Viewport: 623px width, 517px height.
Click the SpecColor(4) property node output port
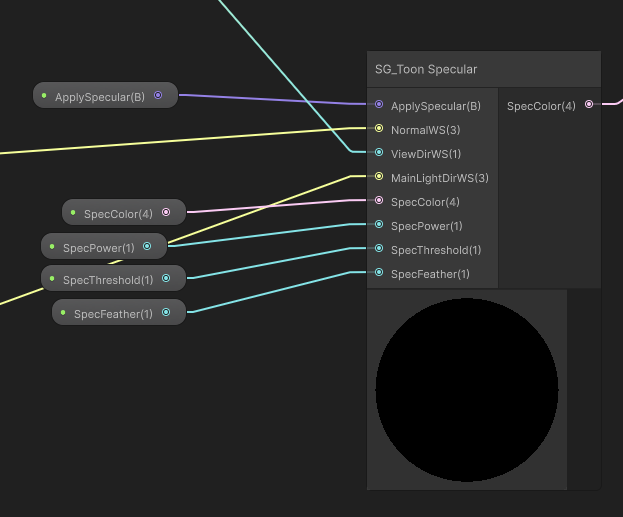(x=166, y=212)
